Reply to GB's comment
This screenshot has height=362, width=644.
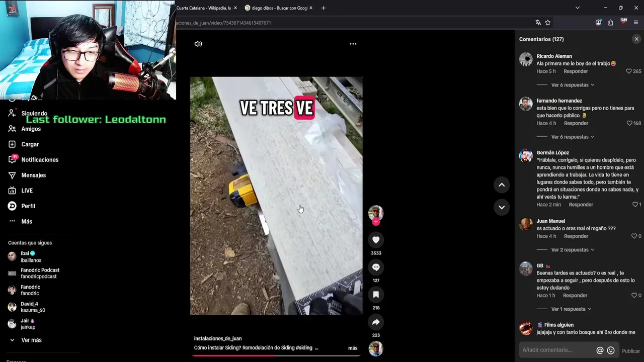tap(575, 296)
